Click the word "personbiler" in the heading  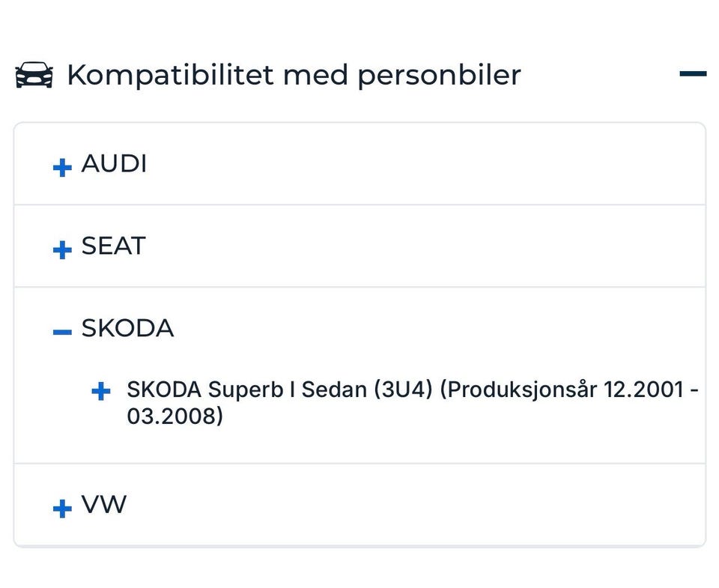438,75
